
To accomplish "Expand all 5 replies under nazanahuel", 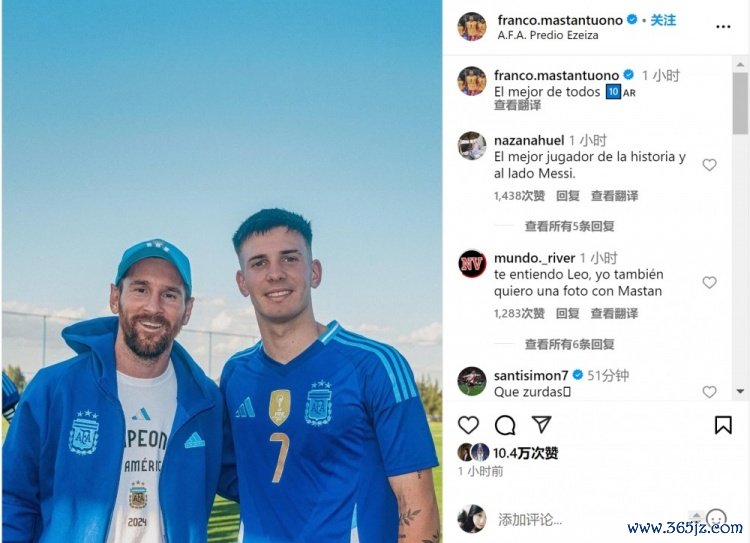I will [x=570, y=226].
